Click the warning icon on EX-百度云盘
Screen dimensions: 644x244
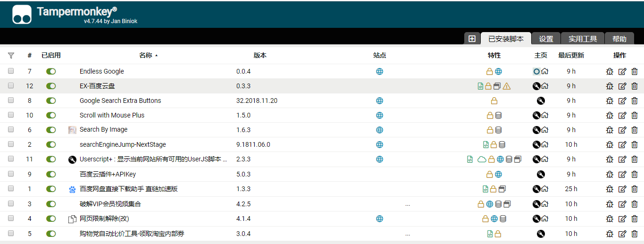(x=507, y=86)
